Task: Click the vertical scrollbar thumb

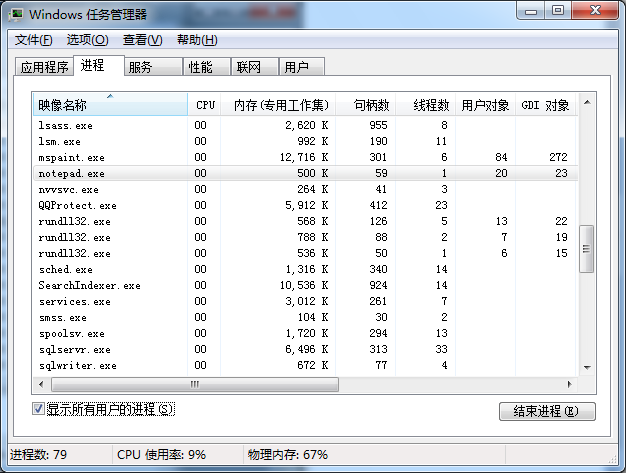Action: point(586,249)
